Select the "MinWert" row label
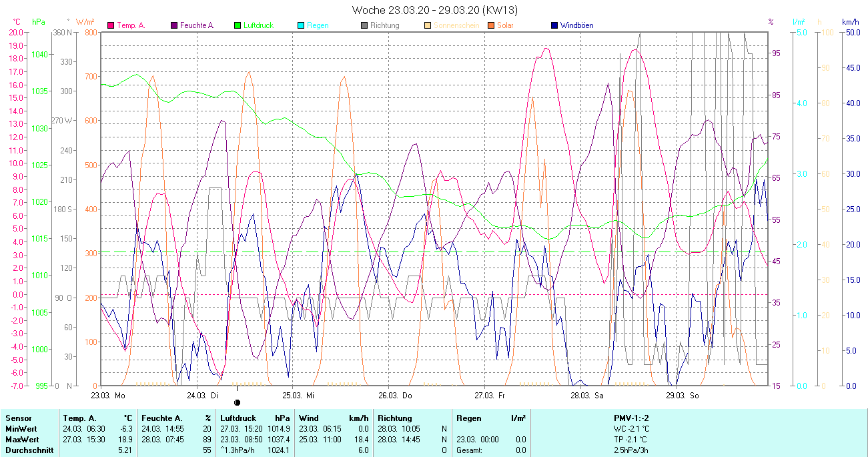Screen dimensions: 868x457 (21, 429)
